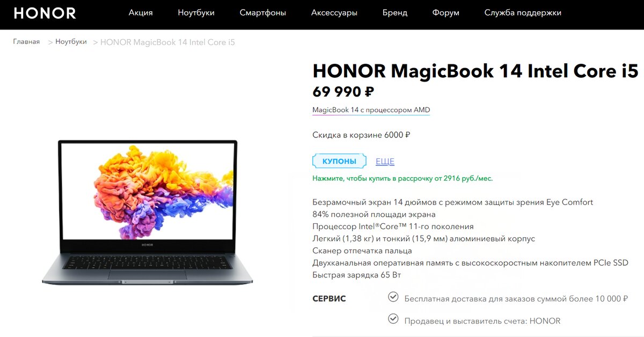The height and width of the screenshot is (337, 644).
Task: Click the MagicBook laptop product image
Action: coord(148,212)
